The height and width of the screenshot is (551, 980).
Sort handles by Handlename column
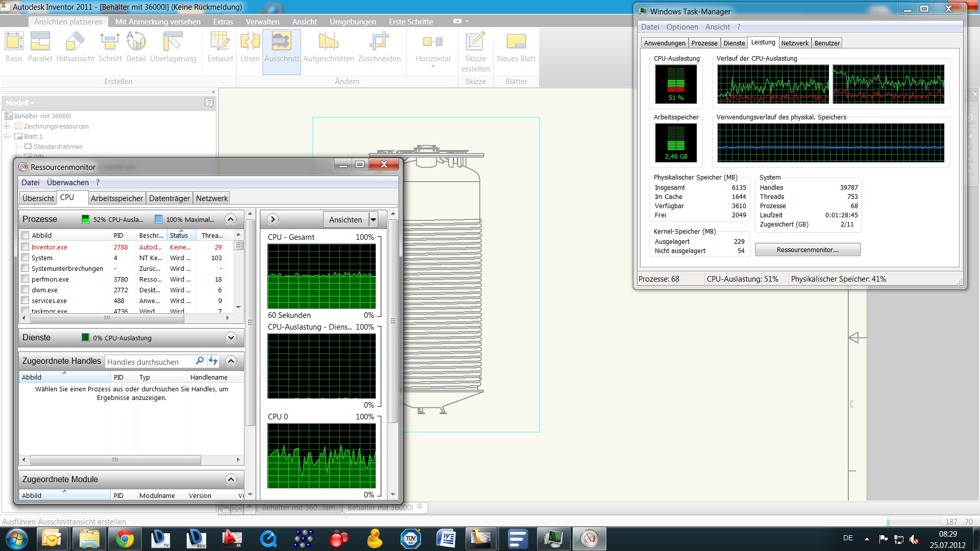[214, 377]
